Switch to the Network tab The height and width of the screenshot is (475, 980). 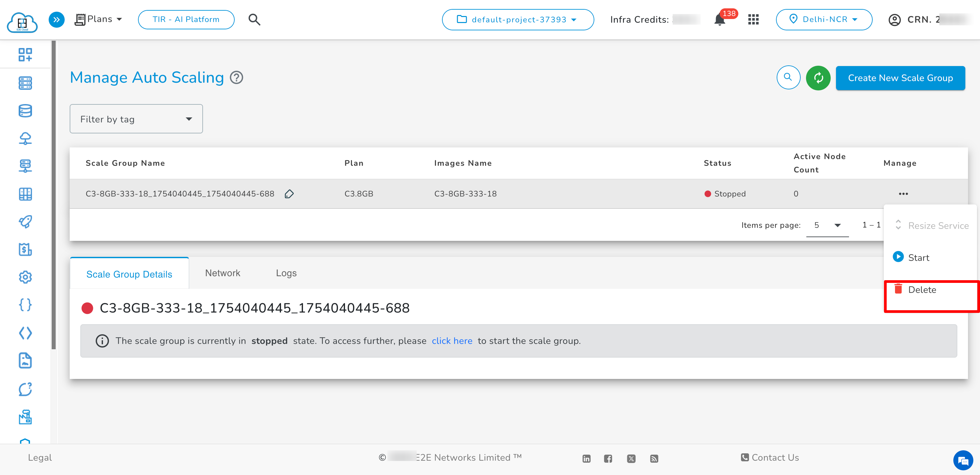(x=223, y=273)
